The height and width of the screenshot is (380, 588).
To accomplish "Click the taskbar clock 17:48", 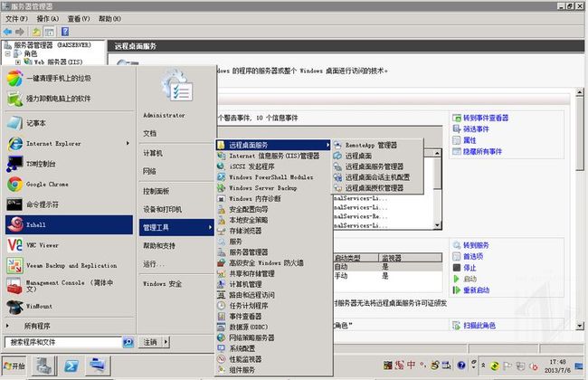I will 557,362.
